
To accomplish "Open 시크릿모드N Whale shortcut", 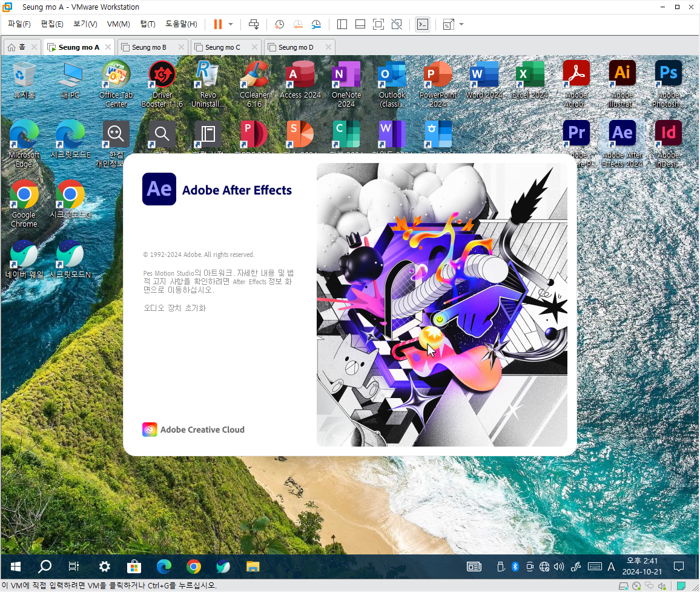I will [70, 259].
